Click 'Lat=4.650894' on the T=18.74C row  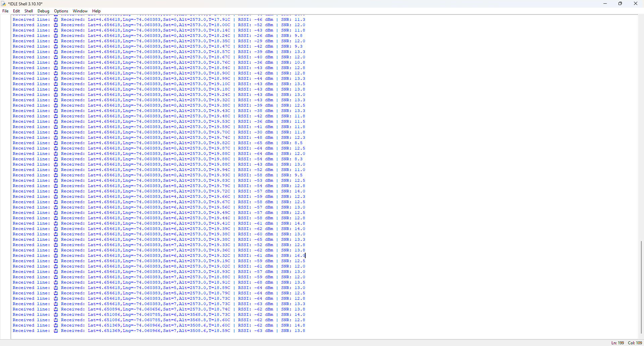coord(104,309)
